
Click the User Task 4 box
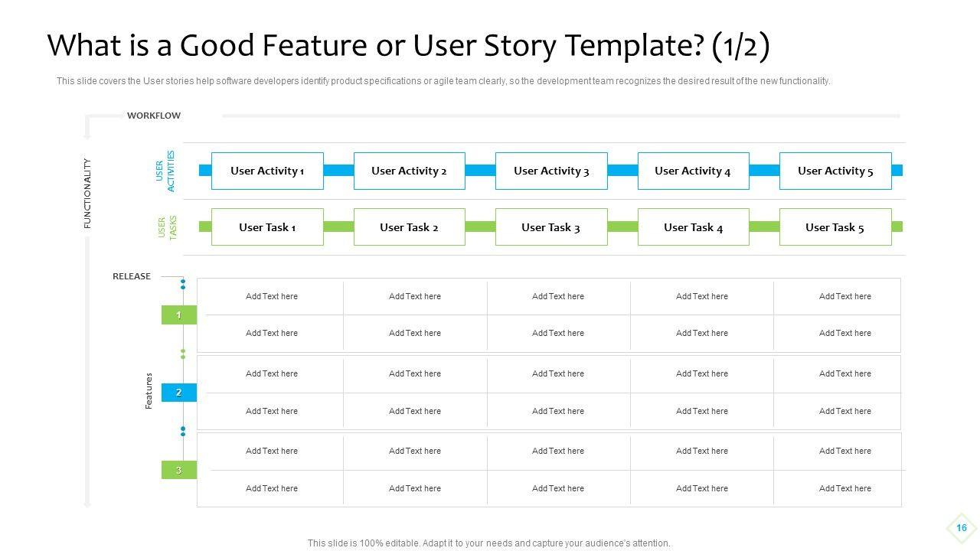click(x=693, y=227)
